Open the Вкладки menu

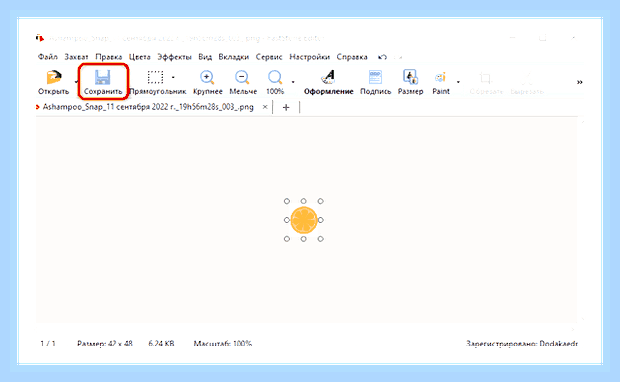point(234,57)
